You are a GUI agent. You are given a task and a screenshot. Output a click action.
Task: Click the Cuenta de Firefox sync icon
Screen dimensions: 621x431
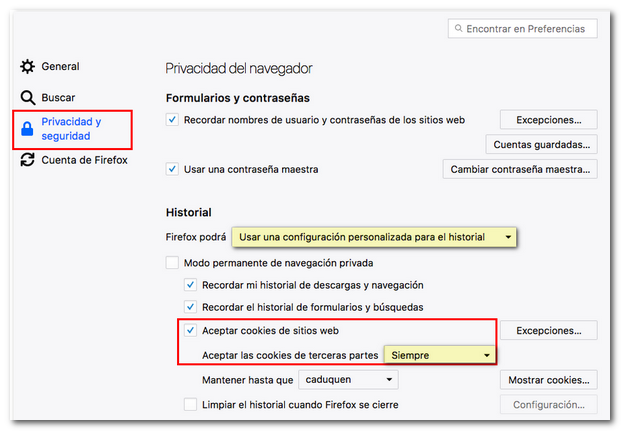(x=27, y=159)
